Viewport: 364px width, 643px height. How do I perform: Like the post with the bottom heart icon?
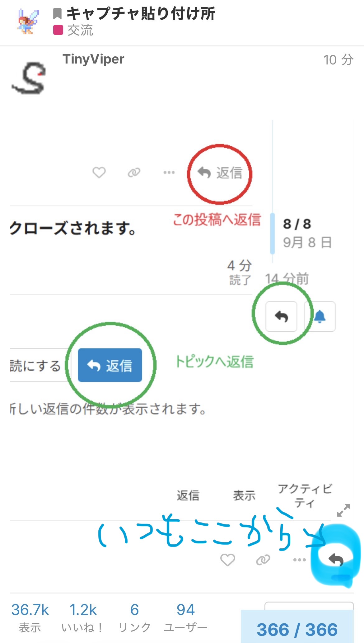pyautogui.click(x=227, y=560)
